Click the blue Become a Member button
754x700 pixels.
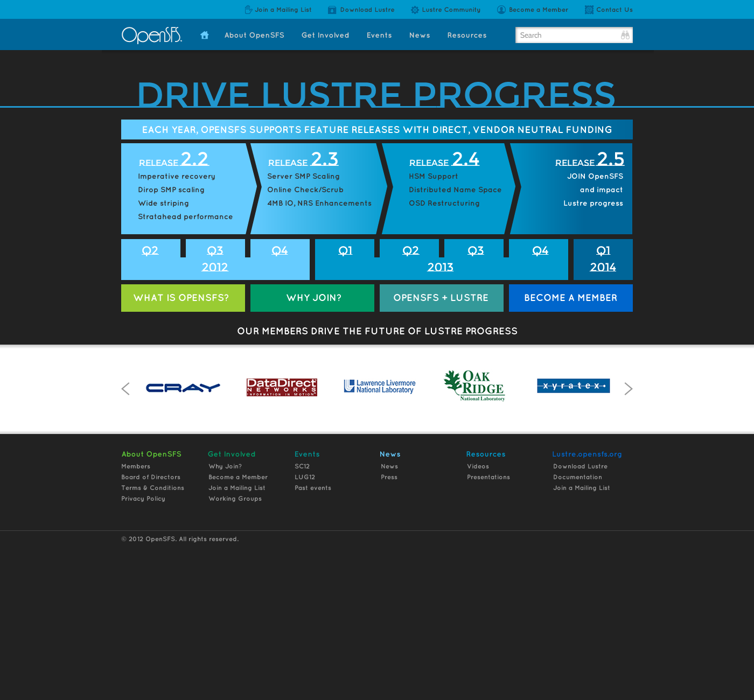pyautogui.click(x=571, y=298)
